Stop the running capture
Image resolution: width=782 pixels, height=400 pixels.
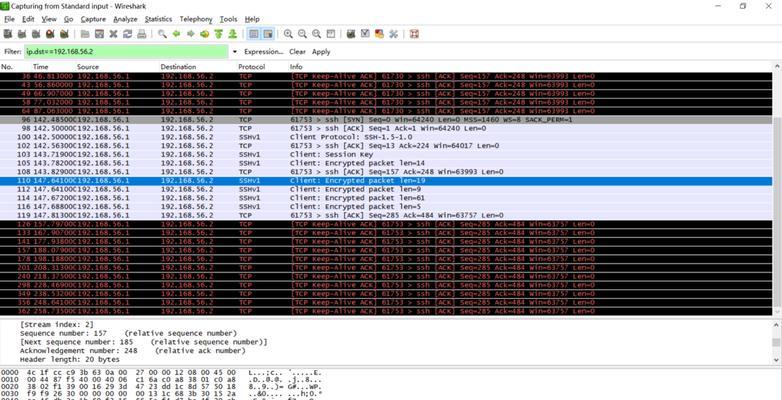pos(50,34)
